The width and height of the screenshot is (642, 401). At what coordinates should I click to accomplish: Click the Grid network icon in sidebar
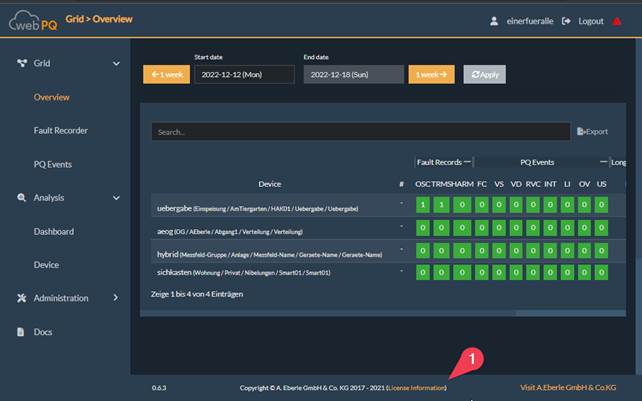(22, 64)
